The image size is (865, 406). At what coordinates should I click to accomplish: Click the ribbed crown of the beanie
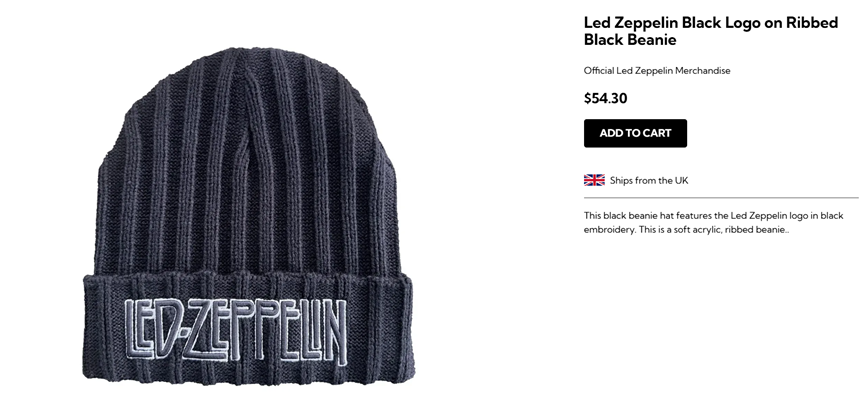click(248, 160)
